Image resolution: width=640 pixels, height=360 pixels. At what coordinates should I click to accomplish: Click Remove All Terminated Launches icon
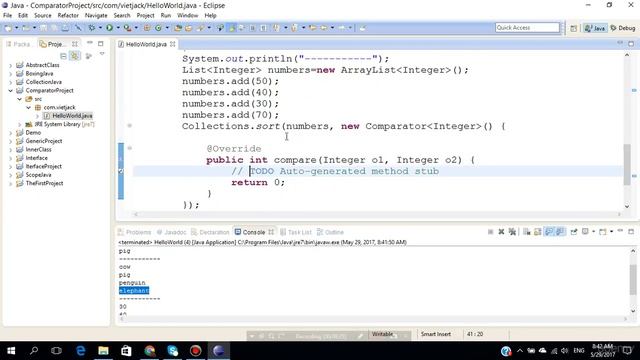512,232
